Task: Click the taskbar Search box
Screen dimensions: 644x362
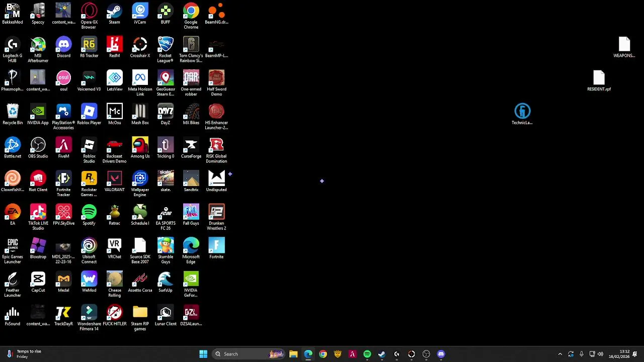Action: [x=248, y=354]
